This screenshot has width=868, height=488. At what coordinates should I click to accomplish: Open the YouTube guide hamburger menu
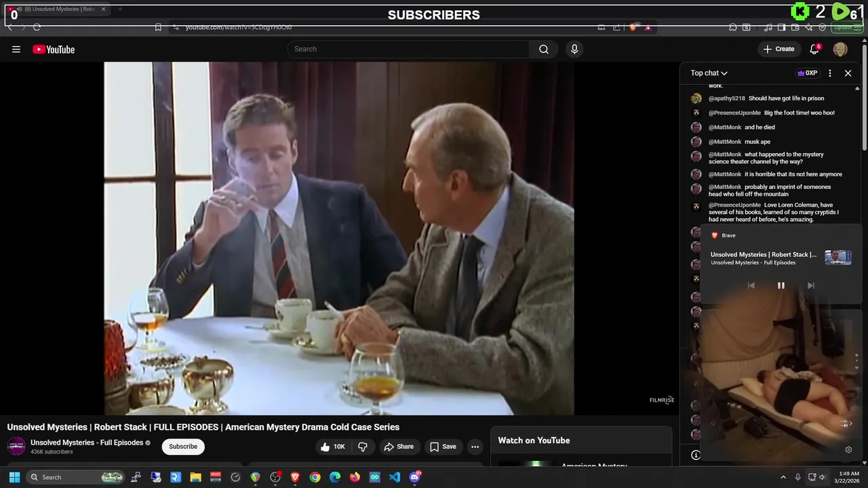click(16, 49)
